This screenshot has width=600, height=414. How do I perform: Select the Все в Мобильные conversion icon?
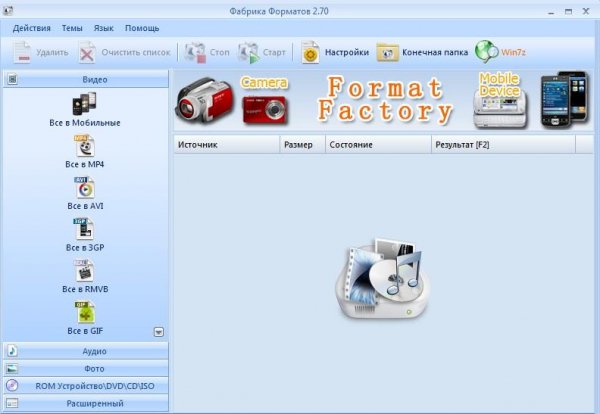pyautogui.click(x=84, y=104)
